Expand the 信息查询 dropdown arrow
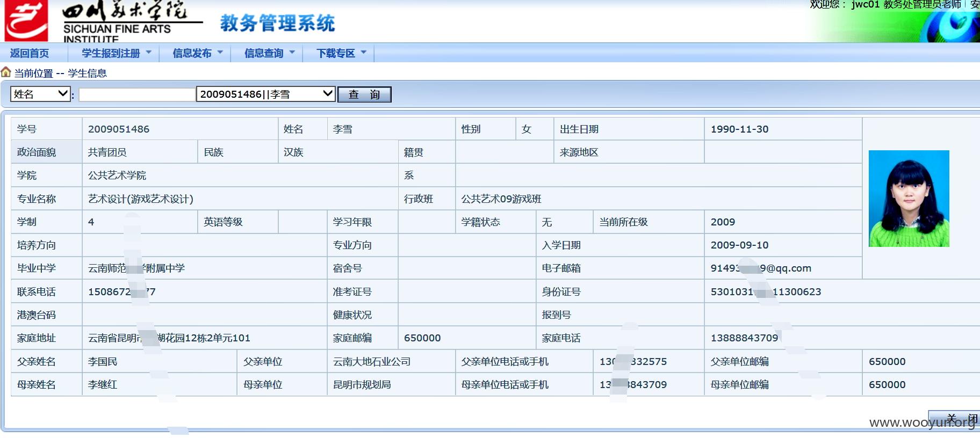Image resolution: width=980 pixels, height=438 pixels. click(x=292, y=53)
